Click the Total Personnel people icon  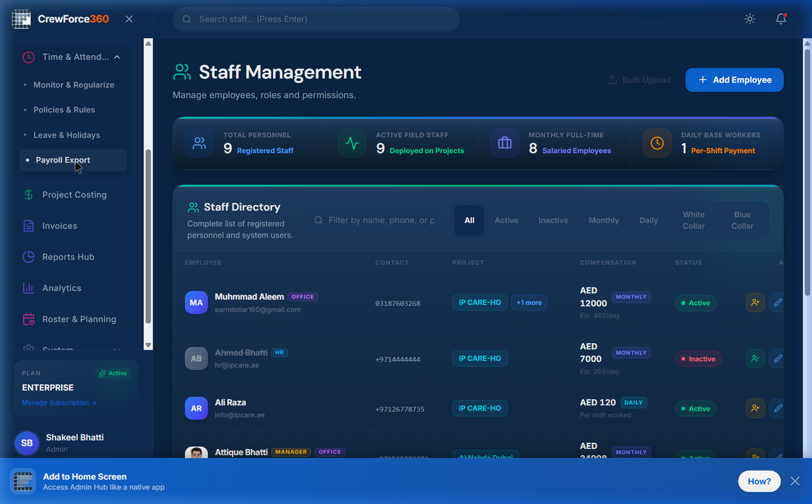(x=199, y=144)
